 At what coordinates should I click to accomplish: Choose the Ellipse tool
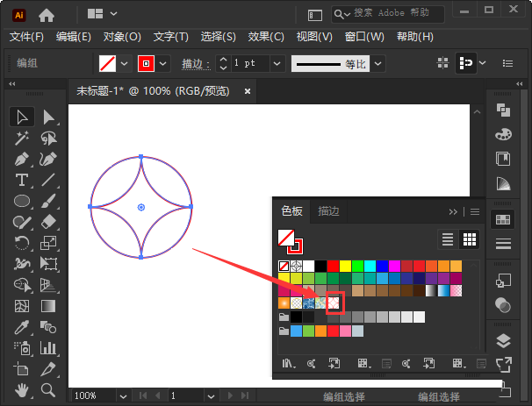coord(22,201)
